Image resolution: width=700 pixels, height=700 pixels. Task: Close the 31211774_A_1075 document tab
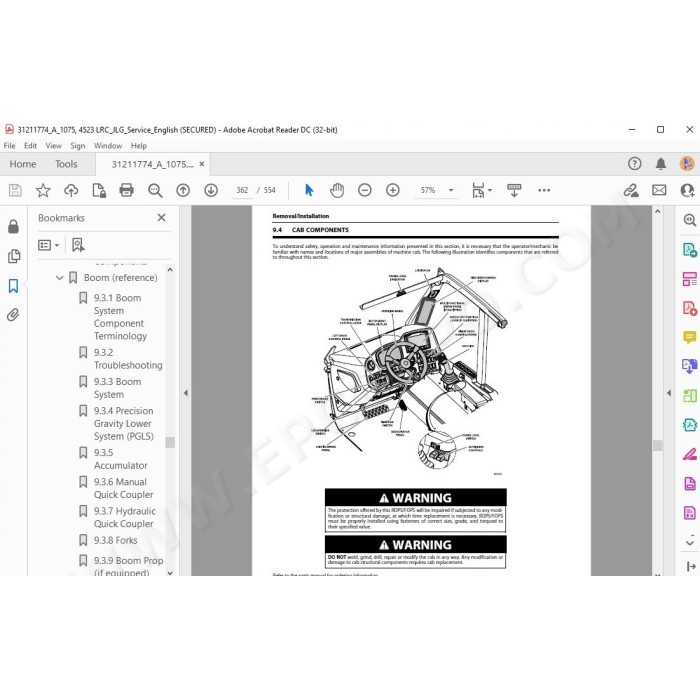click(x=202, y=164)
